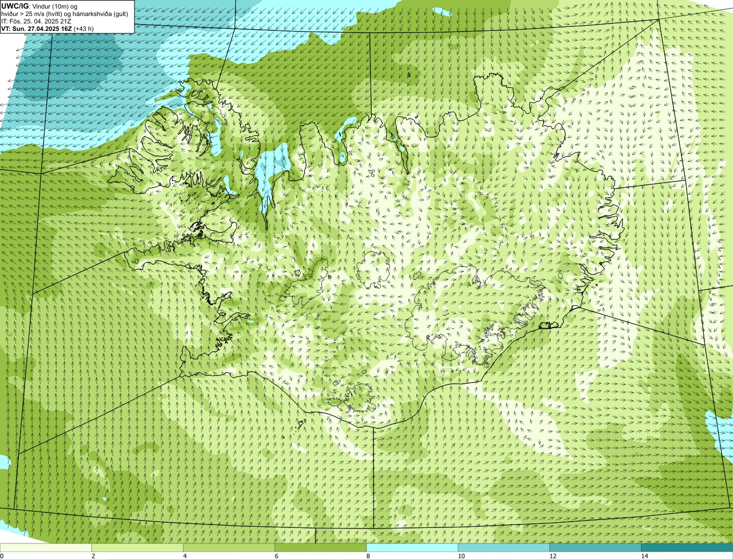Click the 12–14 teal colorbar segment

tap(596, 547)
